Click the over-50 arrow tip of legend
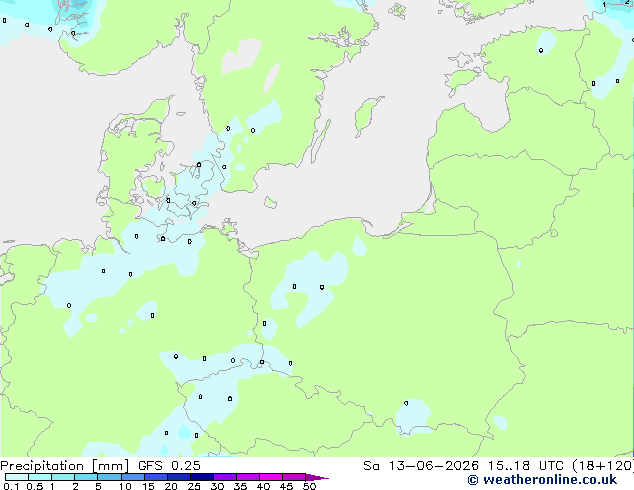This screenshot has width=634, height=490. coord(317,477)
